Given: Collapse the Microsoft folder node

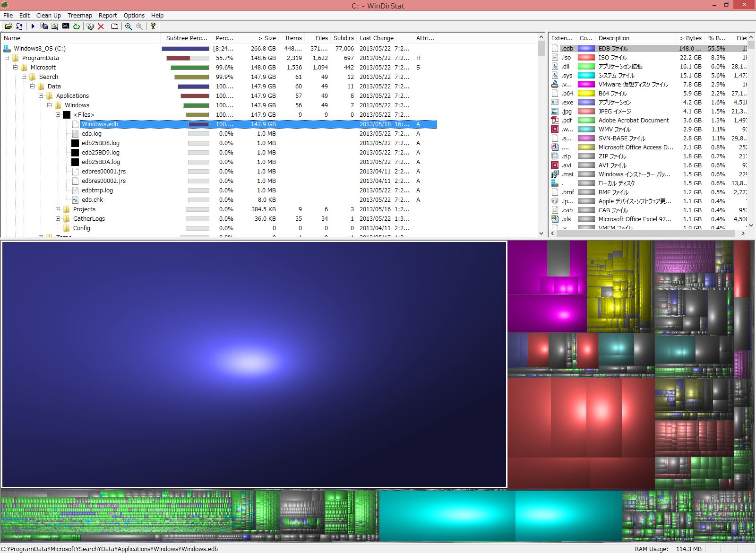Looking at the screenshot, I should (16, 67).
